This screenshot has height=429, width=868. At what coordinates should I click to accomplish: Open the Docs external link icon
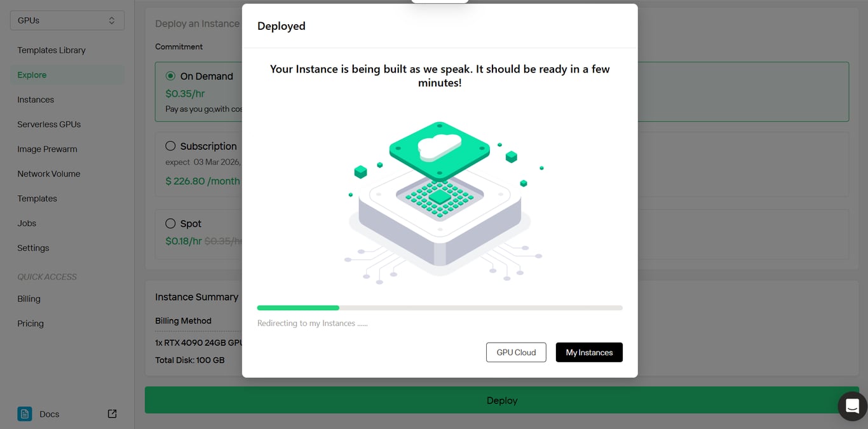pyautogui.click(x=112, y=414)
